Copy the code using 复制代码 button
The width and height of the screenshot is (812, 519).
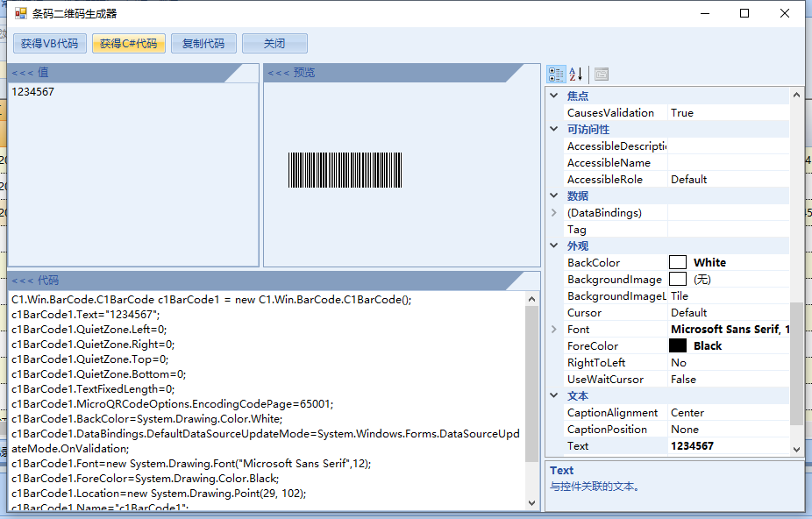tap(203, 44)
